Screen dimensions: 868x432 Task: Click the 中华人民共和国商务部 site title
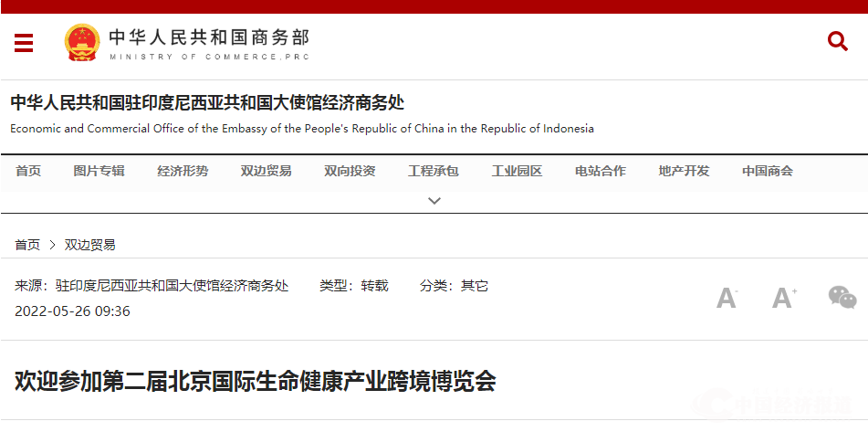209,38
